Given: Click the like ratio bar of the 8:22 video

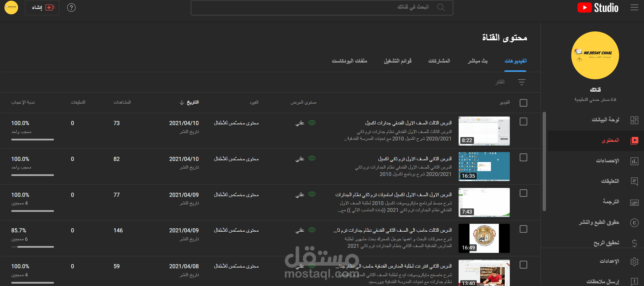Looking at the screenshot, I should [x=32, y=139].
